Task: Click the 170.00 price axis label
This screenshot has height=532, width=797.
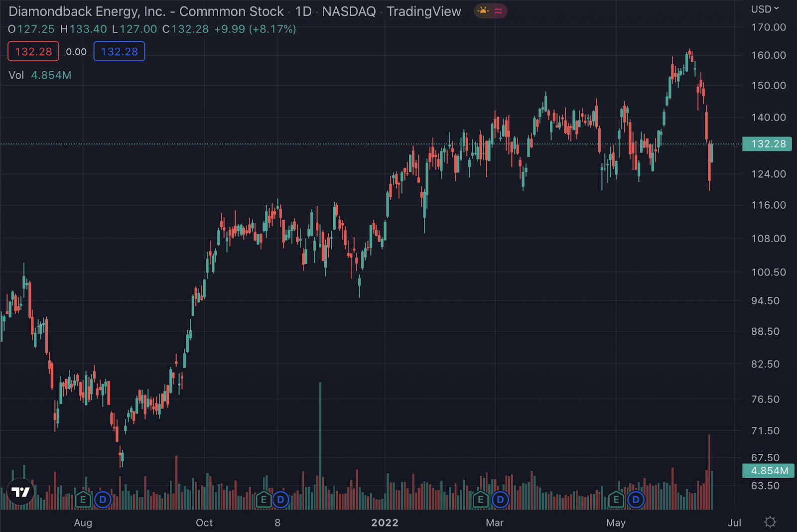Action: pos(769,27)
